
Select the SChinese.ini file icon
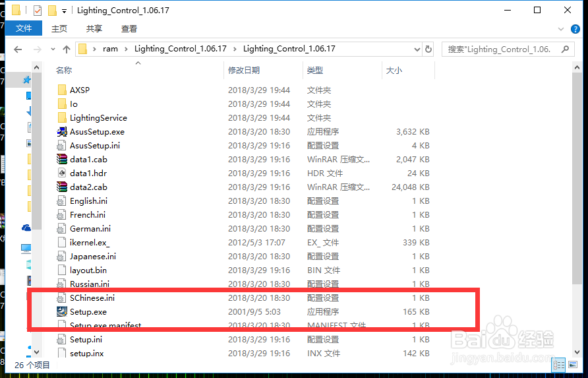tap(61, 298)
